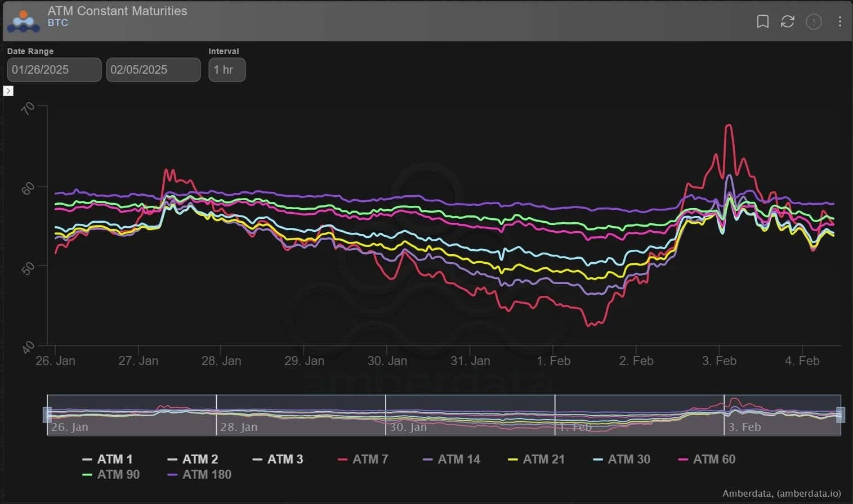This screenshot has width=853, height=504.
Task: Toggle ATM 2 series in legend
Action: pos(193,460)
